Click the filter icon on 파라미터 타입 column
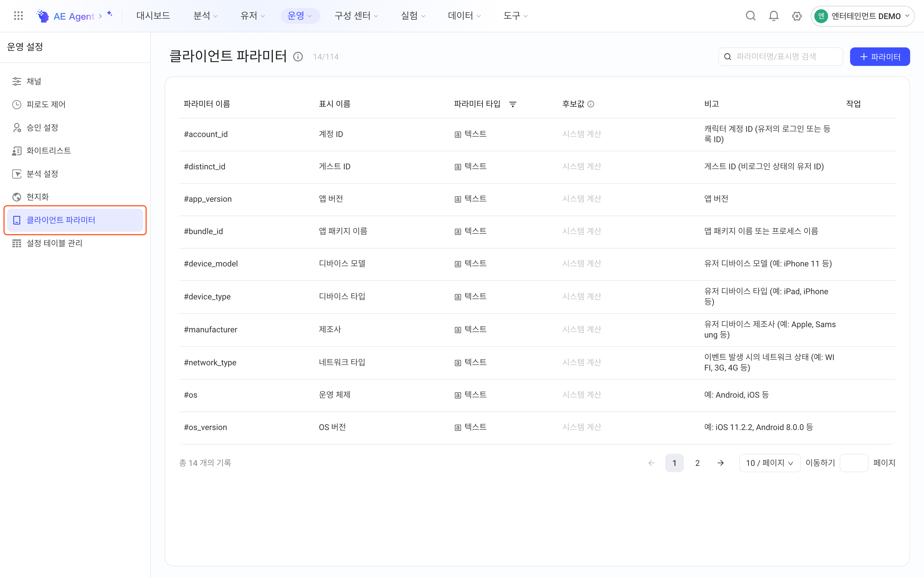 [513, 104]
